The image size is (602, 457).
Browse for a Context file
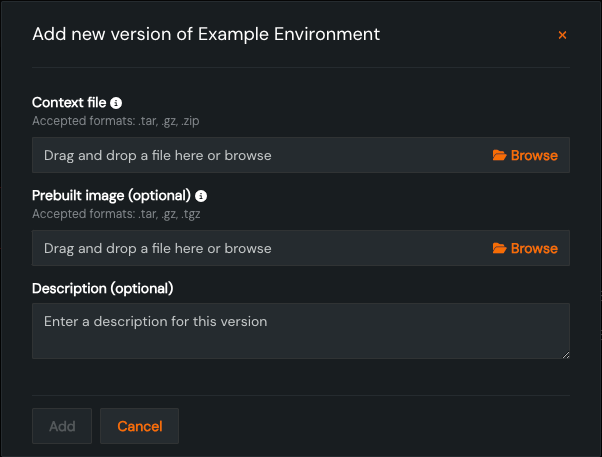click(x=525, y=156)
